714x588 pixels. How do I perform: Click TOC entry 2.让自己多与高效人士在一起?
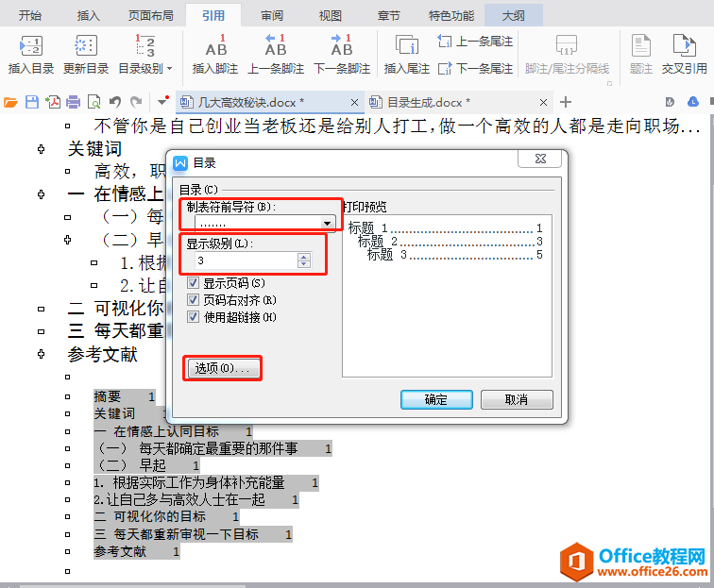pos(196,499)
